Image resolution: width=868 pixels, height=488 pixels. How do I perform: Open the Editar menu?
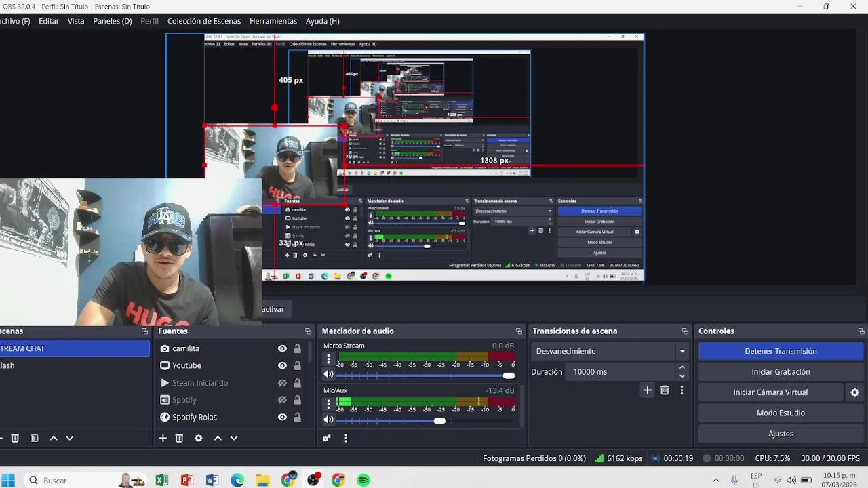point(49,21)
